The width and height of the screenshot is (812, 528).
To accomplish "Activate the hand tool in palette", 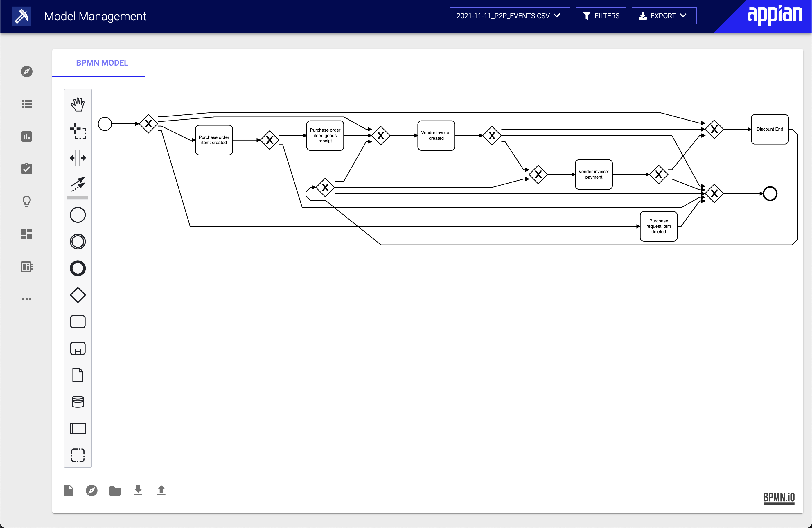I will tap(78, 104).
